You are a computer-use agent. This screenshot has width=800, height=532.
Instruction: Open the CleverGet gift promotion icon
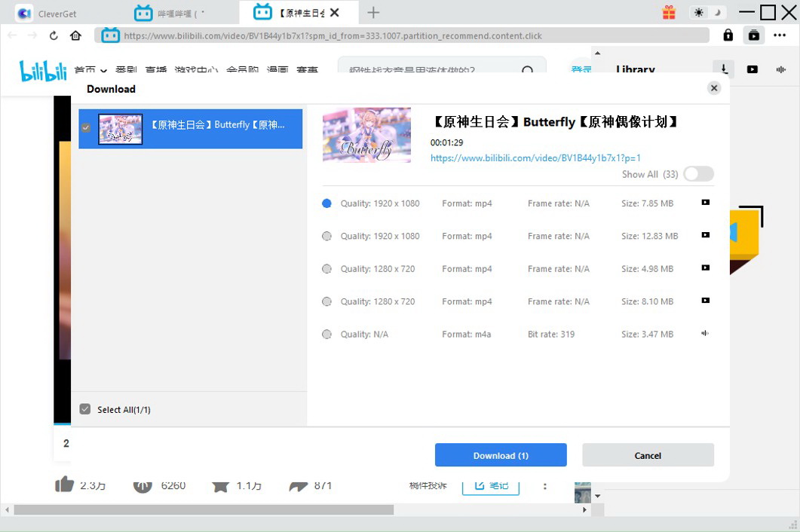[x=669, y=12]
